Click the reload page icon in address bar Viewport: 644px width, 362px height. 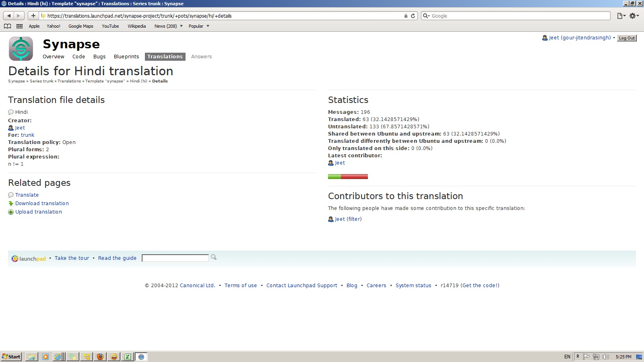point(413,16)
